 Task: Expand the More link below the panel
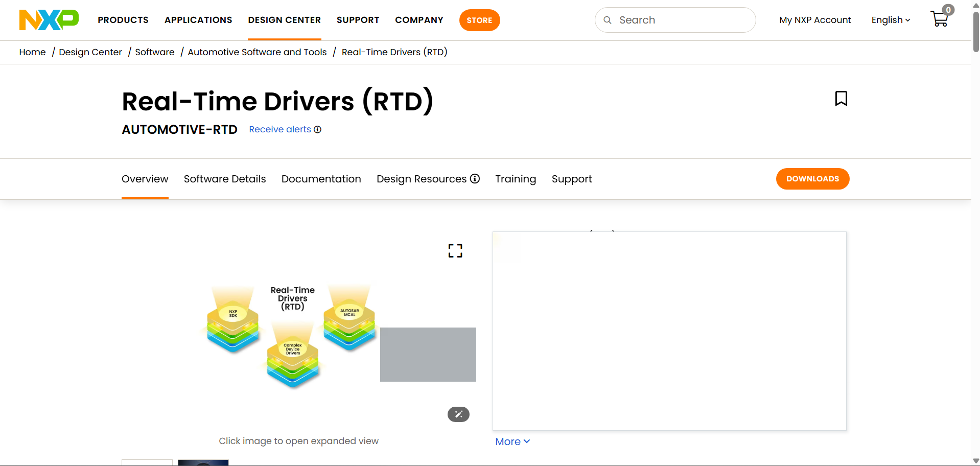512,441
